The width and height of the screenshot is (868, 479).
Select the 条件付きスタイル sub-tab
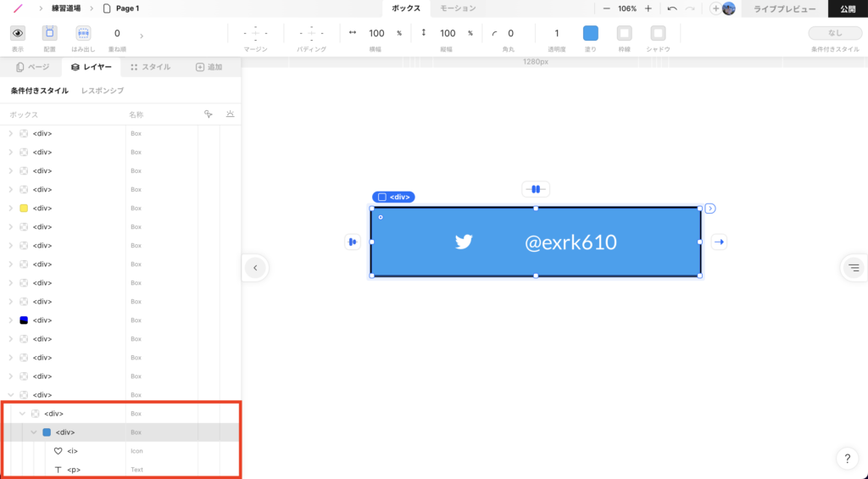pos(40,90)
